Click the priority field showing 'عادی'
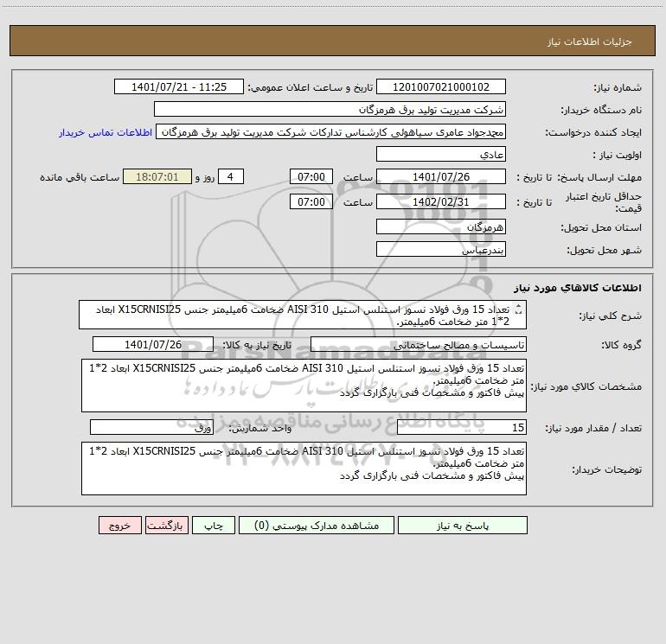Screen dimensions: 666x644 (441, 154)
